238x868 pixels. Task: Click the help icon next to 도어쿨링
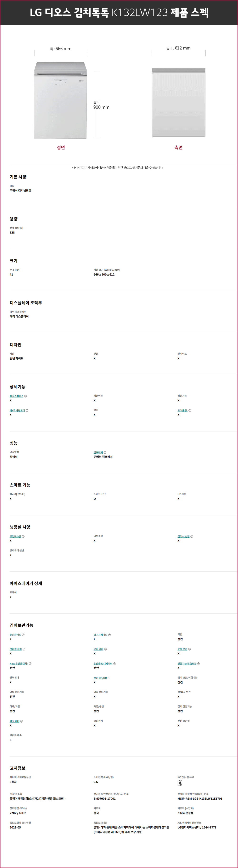pyautogui.click(x=190, y=410)
